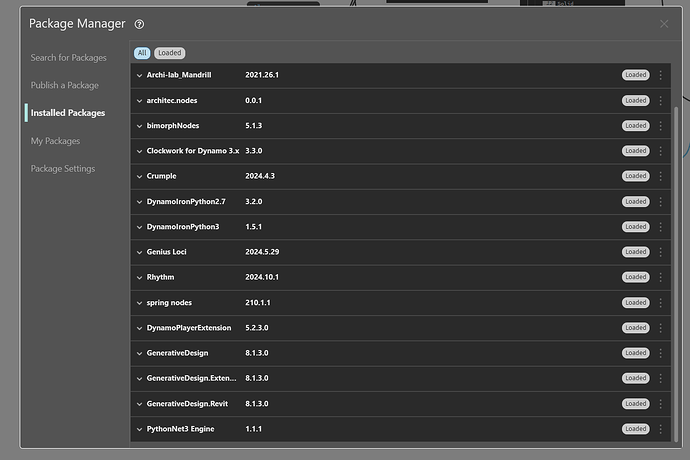Open more options for PythonNet3 Engine
This screenshot has height=460, width=690.
click(661, 429)
